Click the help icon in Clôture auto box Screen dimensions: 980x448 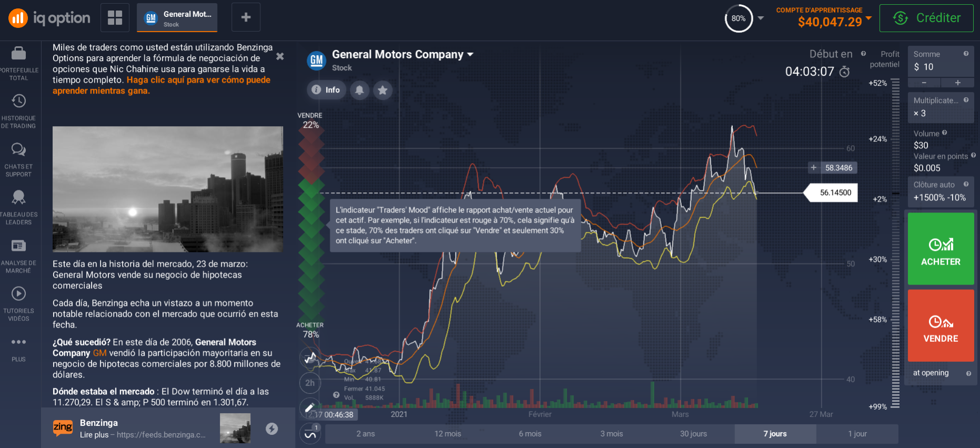(966, 184)
